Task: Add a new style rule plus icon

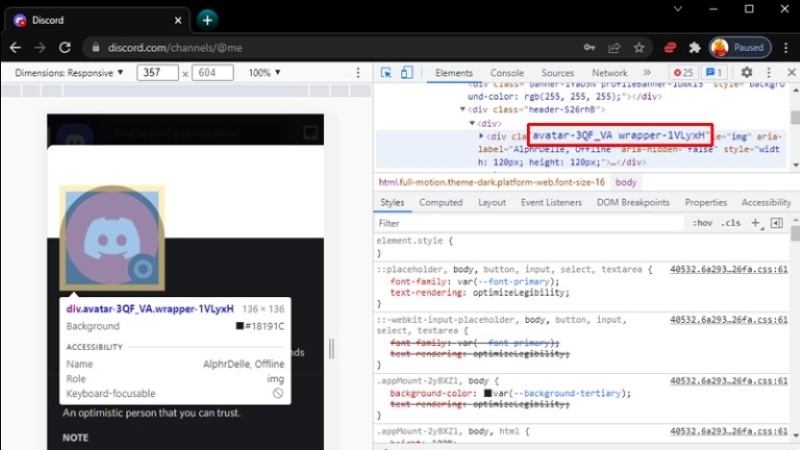Action: 756,223
